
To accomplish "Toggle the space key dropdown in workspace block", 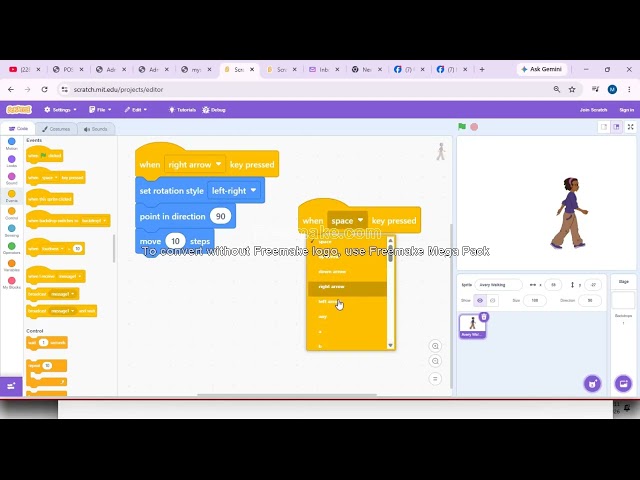I will [x=347, y=220].
